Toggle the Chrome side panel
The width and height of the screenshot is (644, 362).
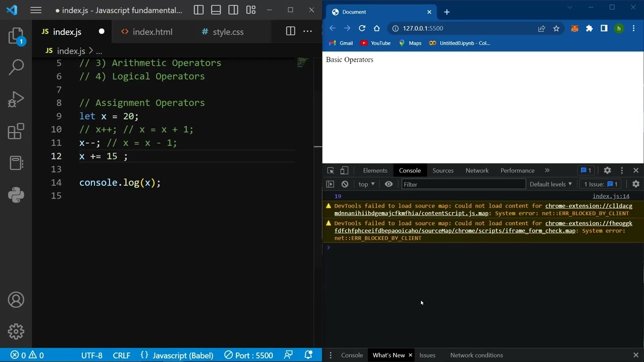click(x=604, y=29)
